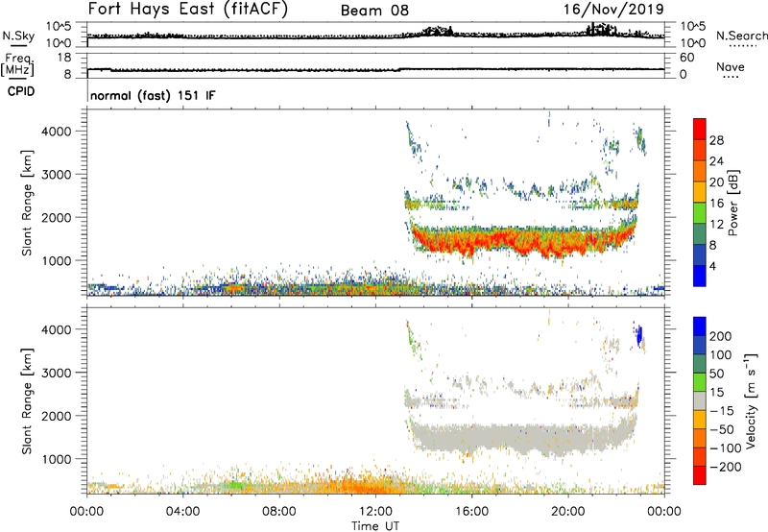This screenshot has height=532, width=768.
Task: Click the 'CPID' label
Action: tap(21, 91)
